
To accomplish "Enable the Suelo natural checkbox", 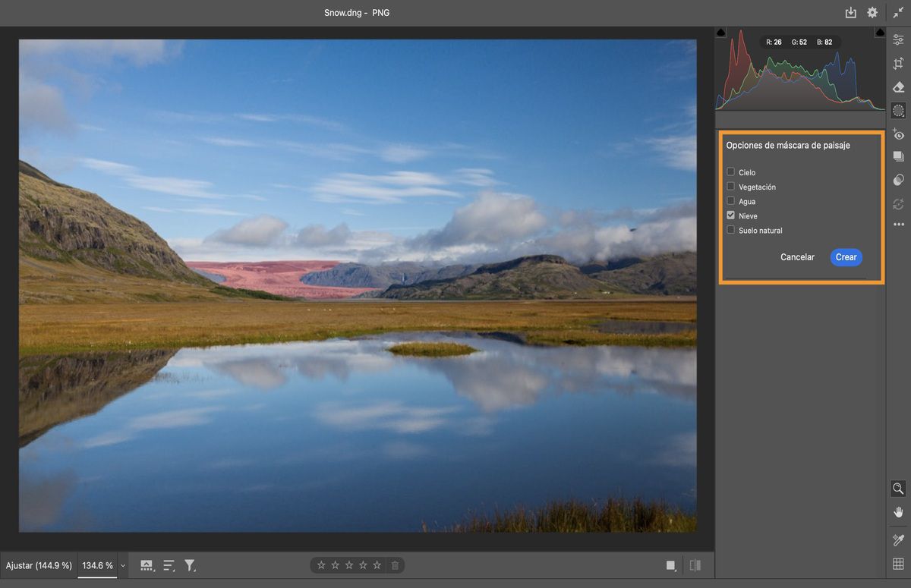I will [730, 230].
